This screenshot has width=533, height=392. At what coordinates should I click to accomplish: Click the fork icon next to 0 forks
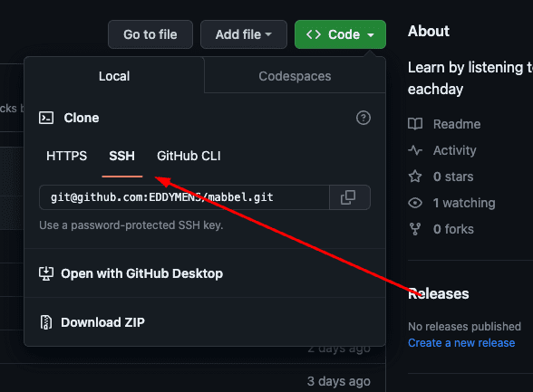tap(415, 229)
